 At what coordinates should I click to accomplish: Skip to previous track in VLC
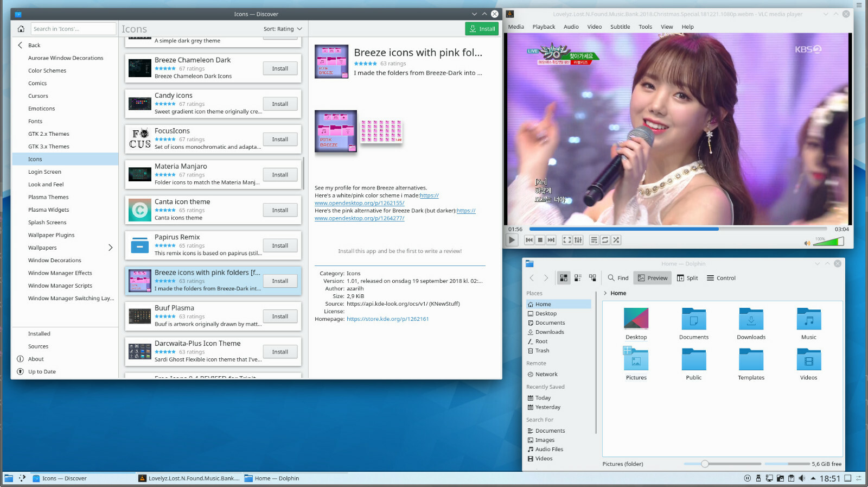(529, 240)
